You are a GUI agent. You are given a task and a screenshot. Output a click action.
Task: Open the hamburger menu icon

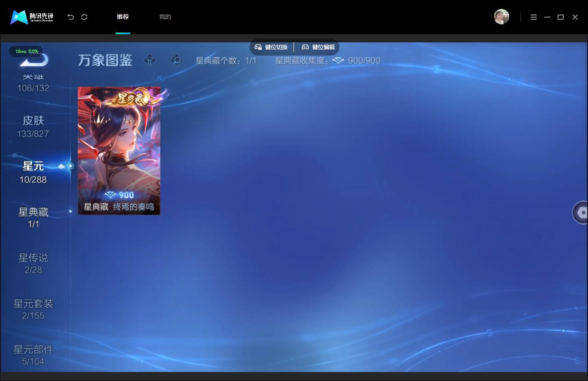point(534,17)
